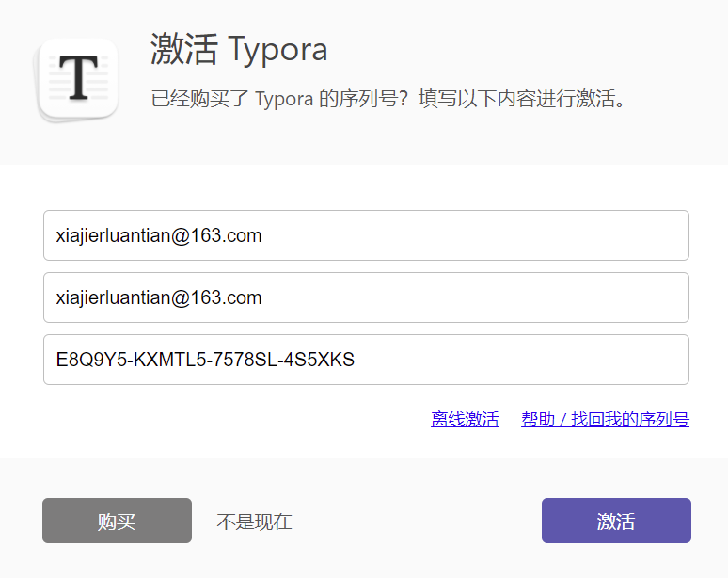728x578 pixels.
Task: Open the 离线激活 offline activation link
Action: [465, 419]
